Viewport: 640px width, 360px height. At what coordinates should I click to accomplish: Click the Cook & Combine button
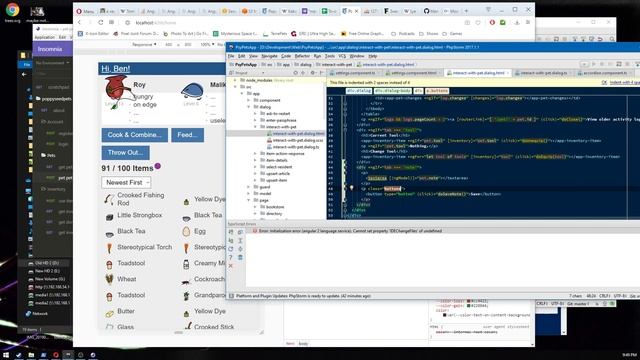tap(134, 135)
